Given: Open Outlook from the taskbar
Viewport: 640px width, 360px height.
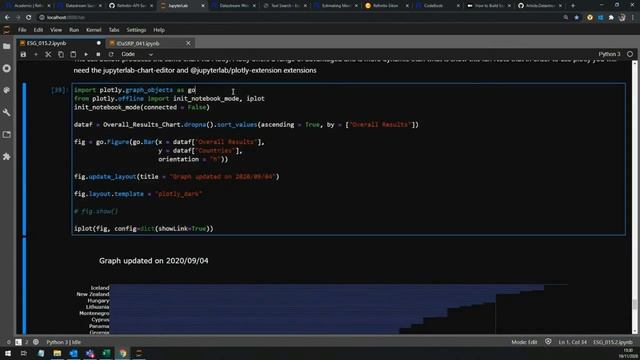Looking at the screenshot, I should (x=73, y=353).
